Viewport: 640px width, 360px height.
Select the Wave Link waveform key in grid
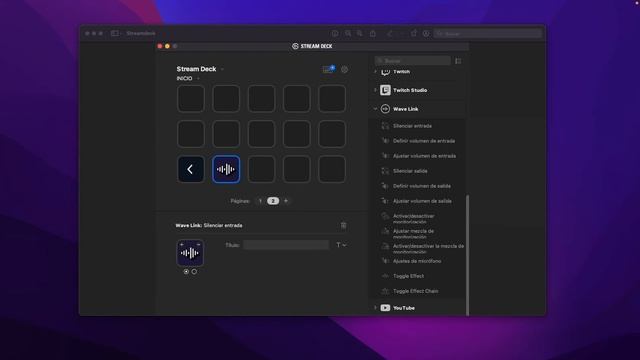click(x=226, y=169)
